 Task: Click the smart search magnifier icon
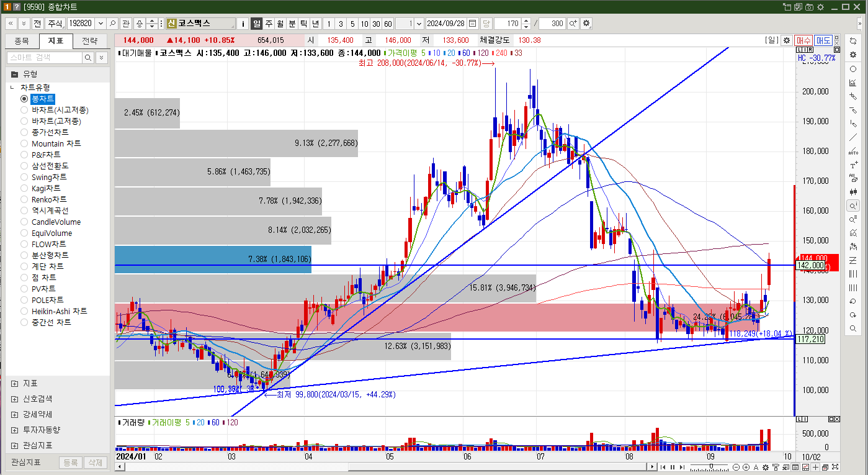(88, 57)
